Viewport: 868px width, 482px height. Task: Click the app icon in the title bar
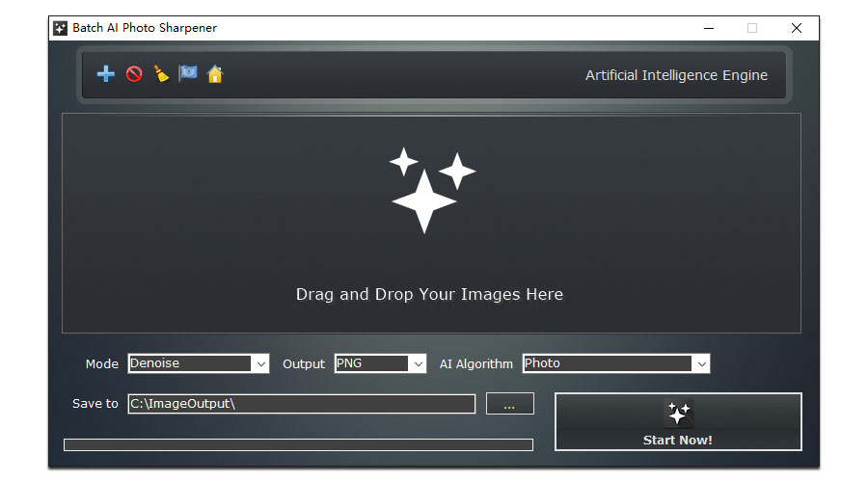(x=61, y=28)
